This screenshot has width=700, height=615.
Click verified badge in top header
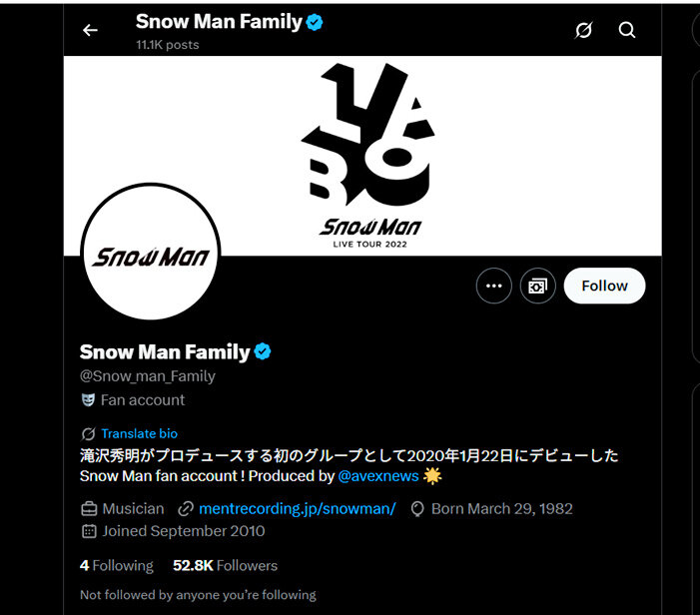[x=315, y=22]
